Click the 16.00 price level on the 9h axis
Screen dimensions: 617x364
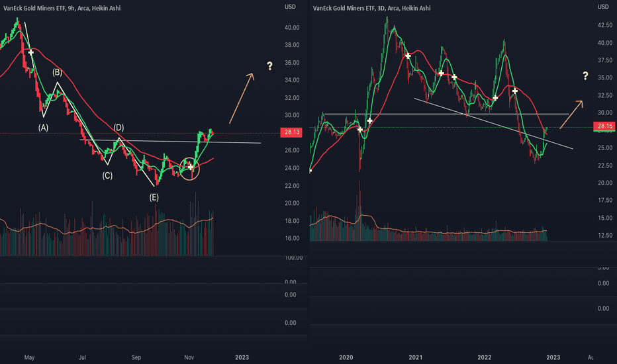(x=292, y=238)
